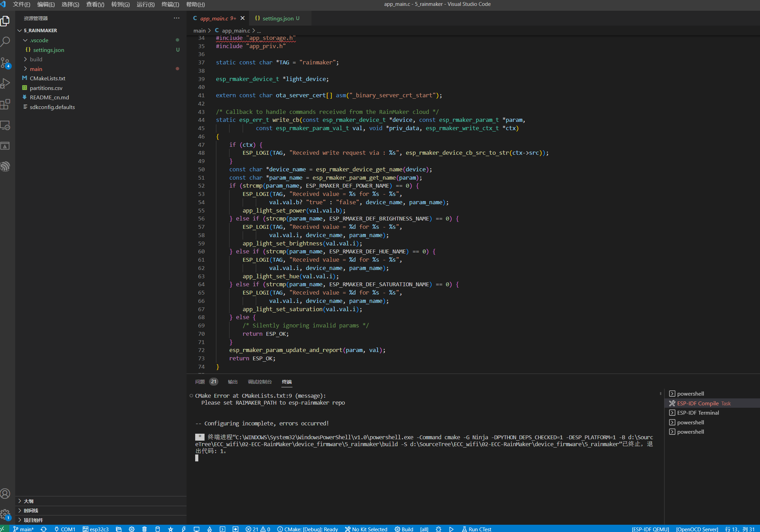The width and height of the screenshot is (760, 532).
Task: Launch CMake target play icon
Action: [451, 529]
